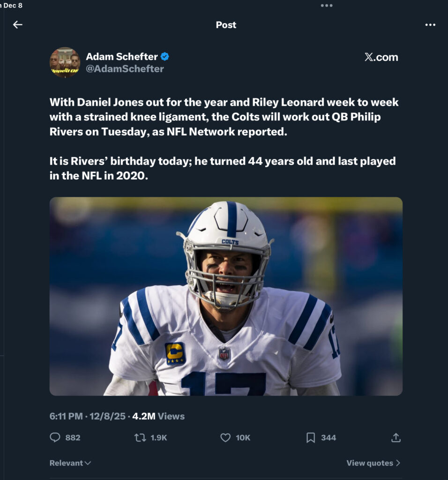448x480 pixels.
Task: Click the blue verified badge
Action: click(165, 57)
